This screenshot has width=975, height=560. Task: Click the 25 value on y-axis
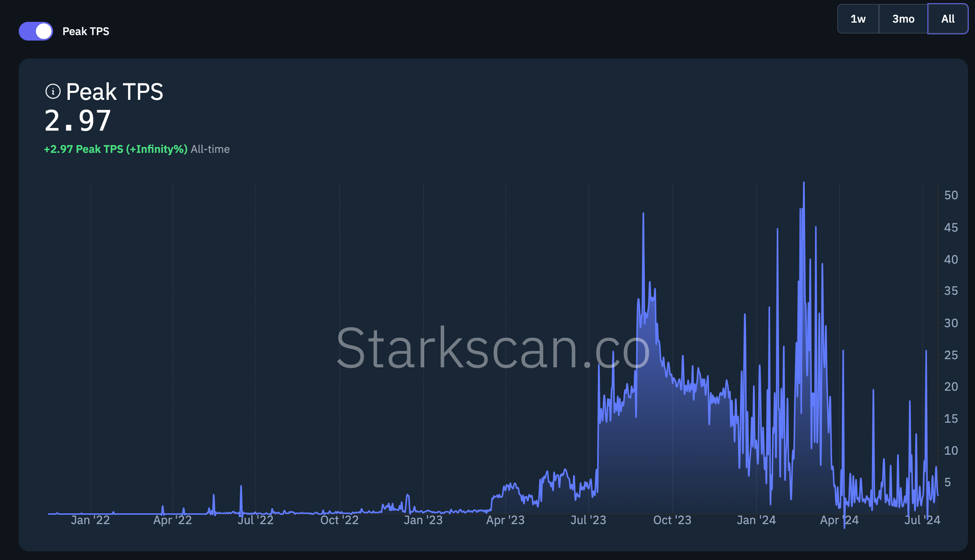(x=951, y=355)
